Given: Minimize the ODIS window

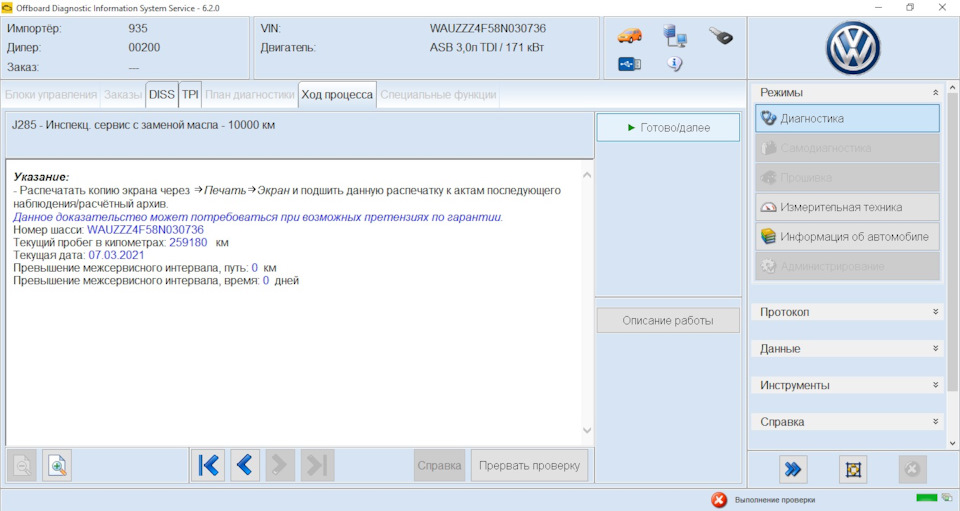Looking at the screenshot, I should point(879,8).
